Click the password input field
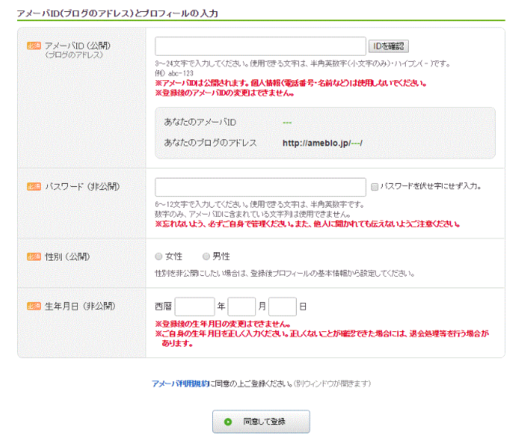529x445 pixels. 260,187
